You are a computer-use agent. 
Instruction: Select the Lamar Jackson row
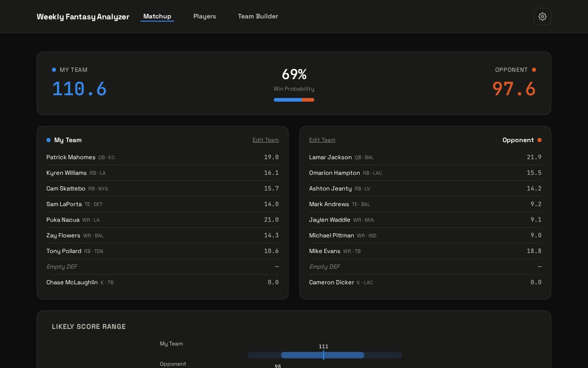coord(425,157)
